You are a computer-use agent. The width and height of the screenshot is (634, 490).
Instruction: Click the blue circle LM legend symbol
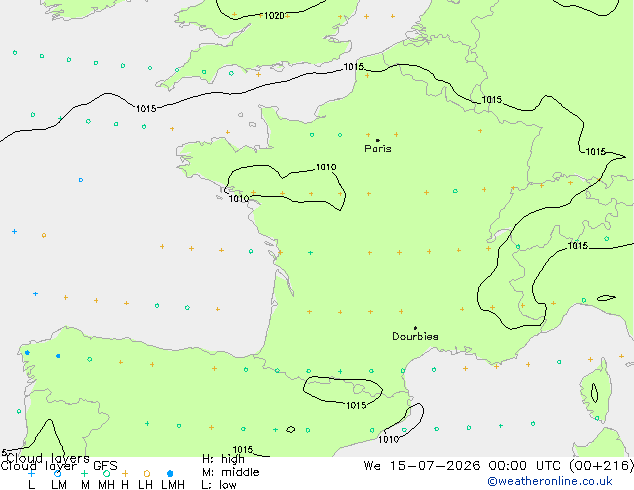[x=58, y=473]
